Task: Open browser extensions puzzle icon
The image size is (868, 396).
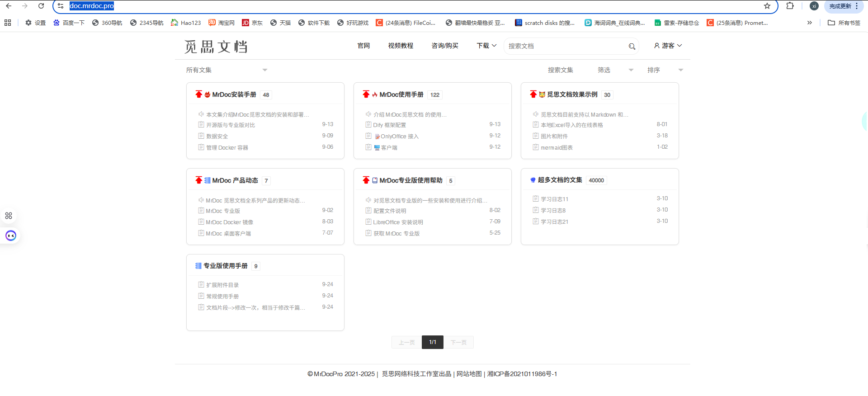Action: click(790, 6)
